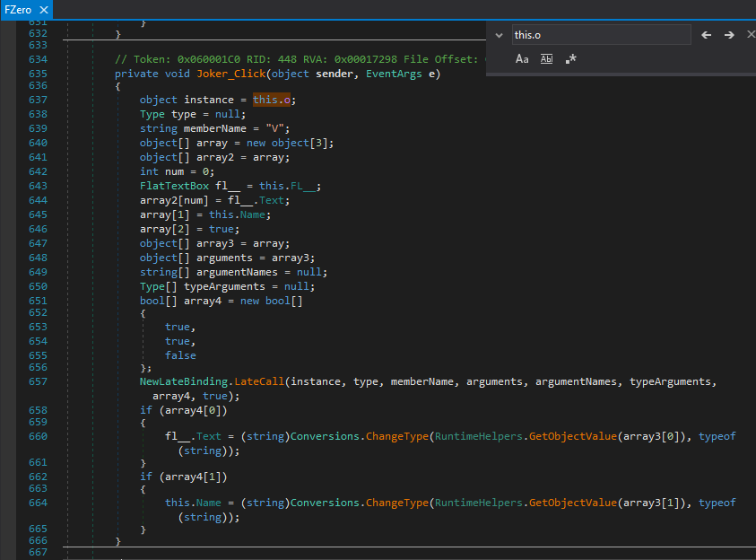
Task: Click LateCall method on line 657
Action: click(x=259, y=381)
